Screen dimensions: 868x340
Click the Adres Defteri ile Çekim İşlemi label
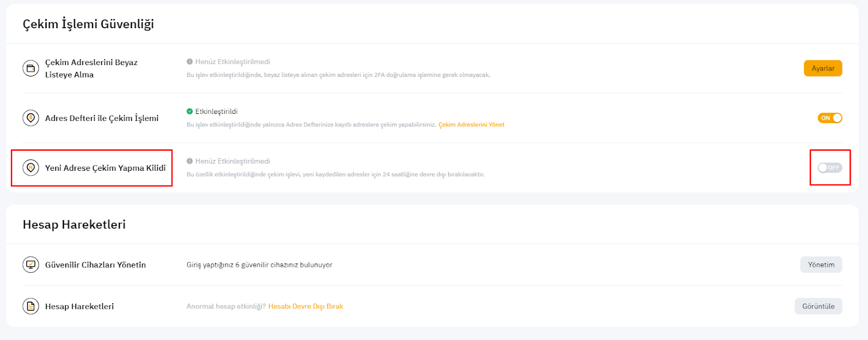102,118
